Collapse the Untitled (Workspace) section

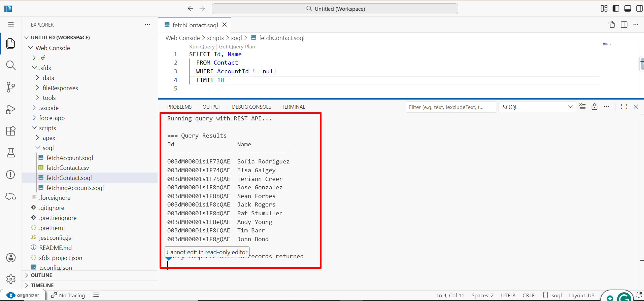(27, 38)
